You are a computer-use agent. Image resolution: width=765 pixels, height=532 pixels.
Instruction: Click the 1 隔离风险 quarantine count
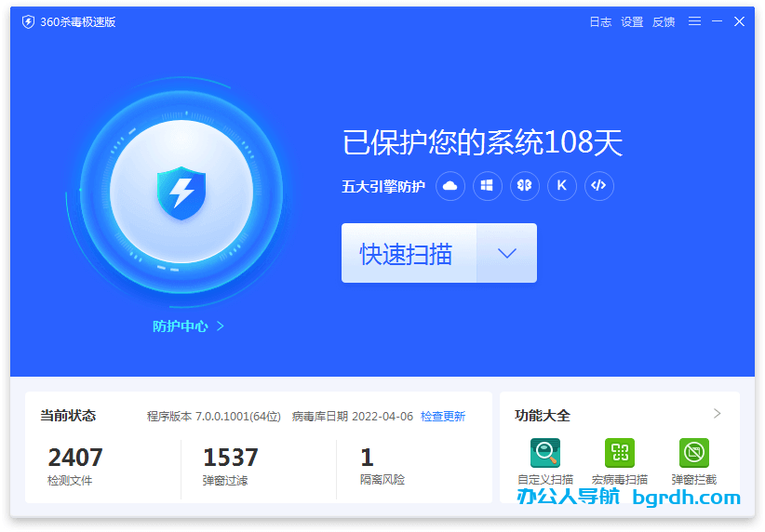pyautogui.click(x=382, y=466)
